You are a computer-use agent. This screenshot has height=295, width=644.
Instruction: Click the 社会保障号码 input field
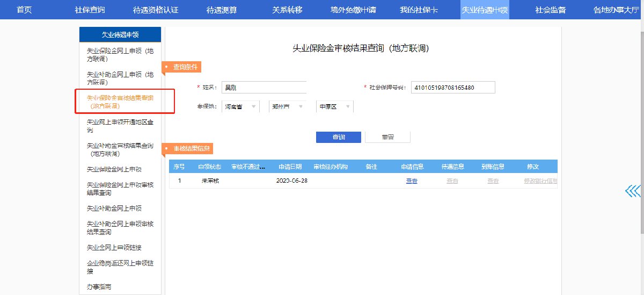coord(452,88)
